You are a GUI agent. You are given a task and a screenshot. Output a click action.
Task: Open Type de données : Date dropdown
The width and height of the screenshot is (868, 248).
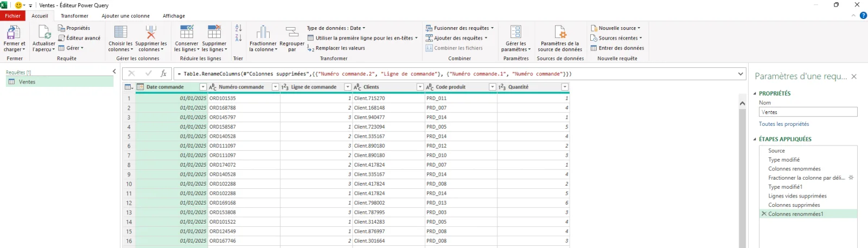pyautogui.click(x=336, y=28)
